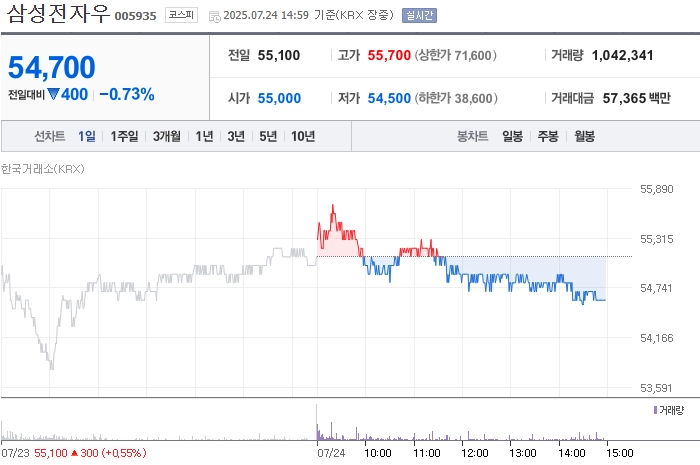This screenshot has height=465, width=700.
Task: Click the 12:00 time axis label
Action: [475, 453]
